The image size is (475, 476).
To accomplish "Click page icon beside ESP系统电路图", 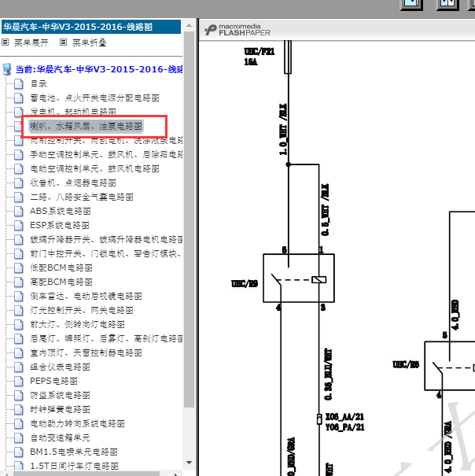I will [19, 225].
